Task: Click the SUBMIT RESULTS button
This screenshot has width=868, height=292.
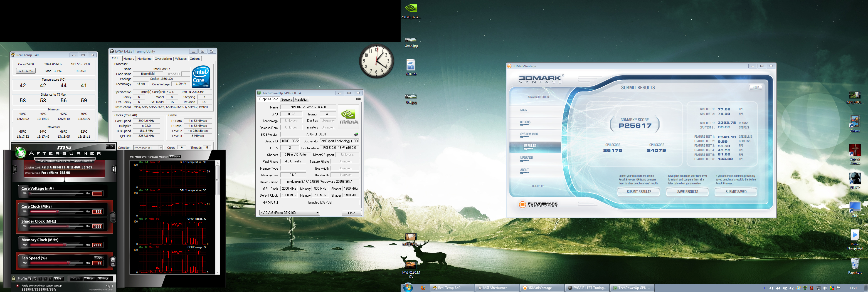Action: [639, 192]
